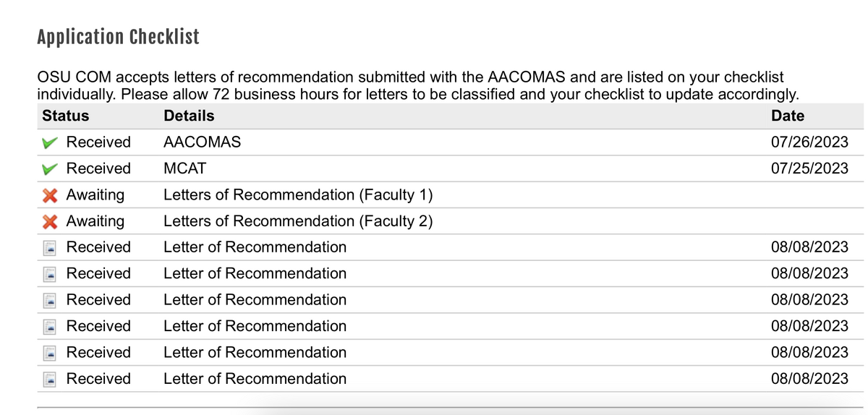Click the 07/26/2023 AACOMAS date
This screenshot has height=415, width=868.
(809, 142)
